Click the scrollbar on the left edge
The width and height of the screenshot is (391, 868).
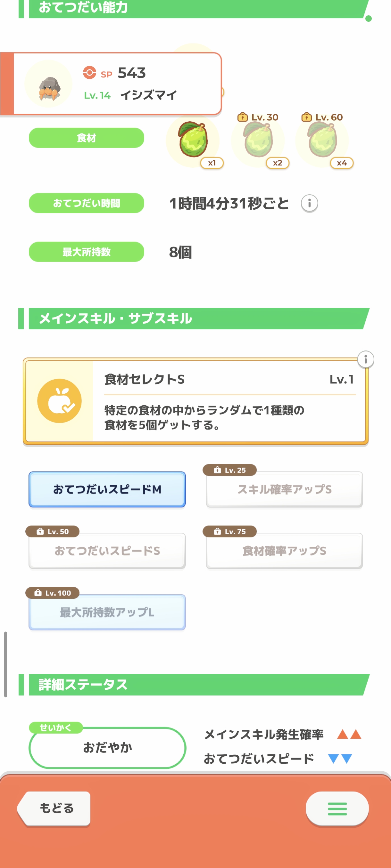coord(5,664)
